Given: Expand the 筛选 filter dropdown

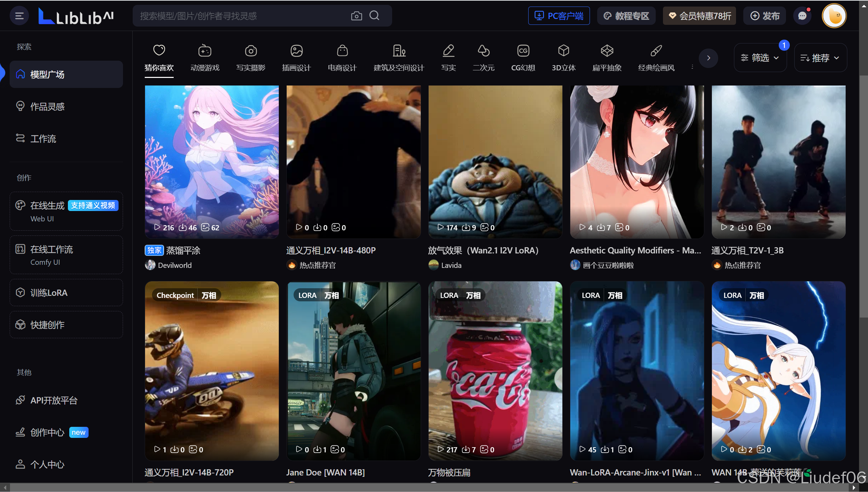Looking at the screenshot, I should [x=760, y=58].
